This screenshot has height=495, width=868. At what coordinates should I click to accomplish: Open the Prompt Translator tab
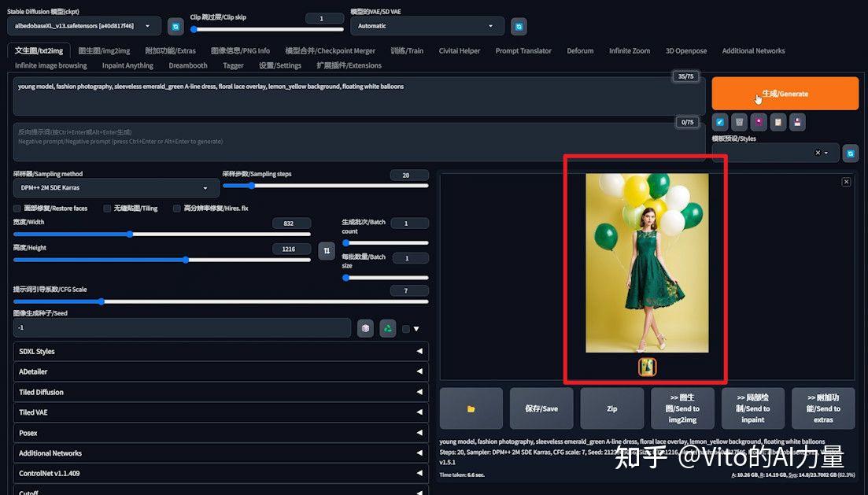click(x=523, y=51)
